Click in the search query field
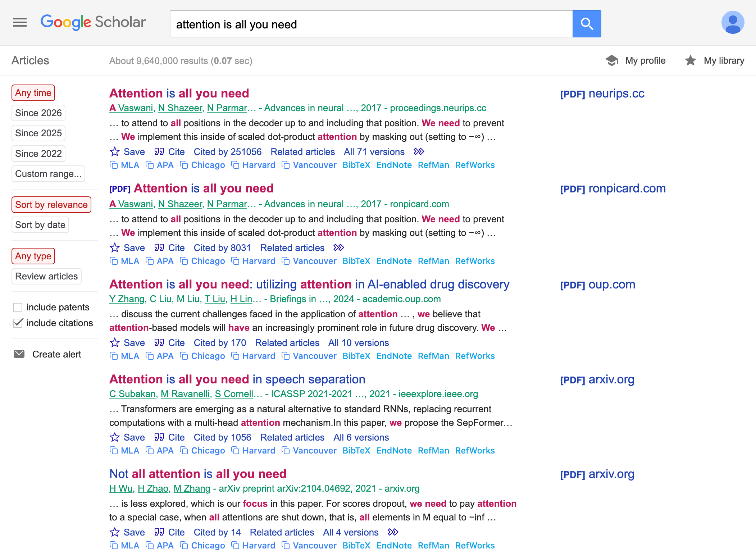Screen dimensions: 756x551 pyautogui.click(x=371, y=24)
